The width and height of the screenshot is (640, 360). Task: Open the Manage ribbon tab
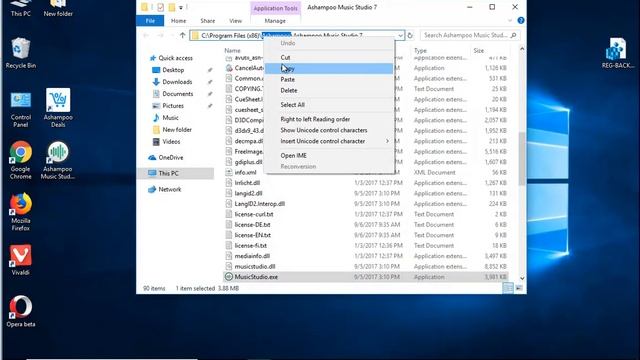275,21
